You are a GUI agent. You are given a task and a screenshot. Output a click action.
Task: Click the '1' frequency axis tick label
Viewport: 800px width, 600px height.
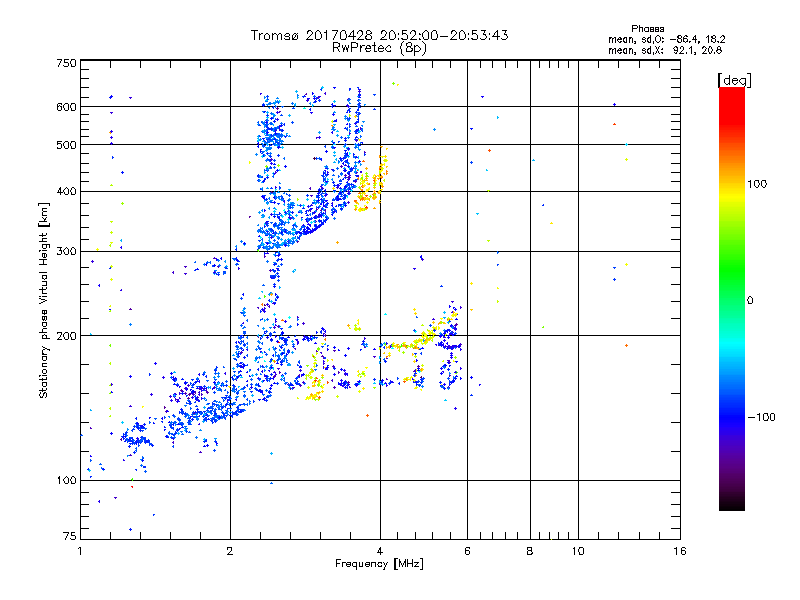80,551
